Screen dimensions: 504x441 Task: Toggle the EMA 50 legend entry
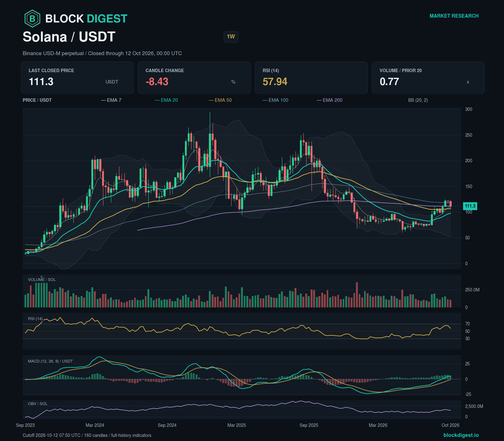click(x=220, y=100)
